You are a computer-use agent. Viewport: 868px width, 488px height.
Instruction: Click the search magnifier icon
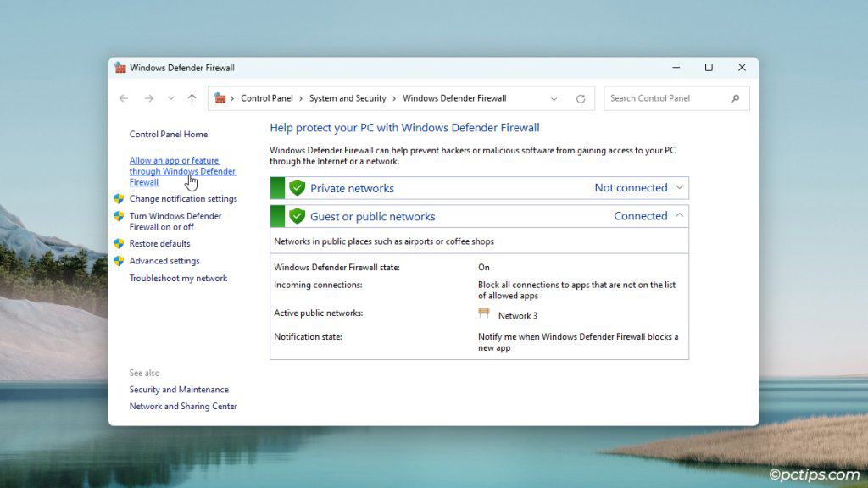pos(735,98)
